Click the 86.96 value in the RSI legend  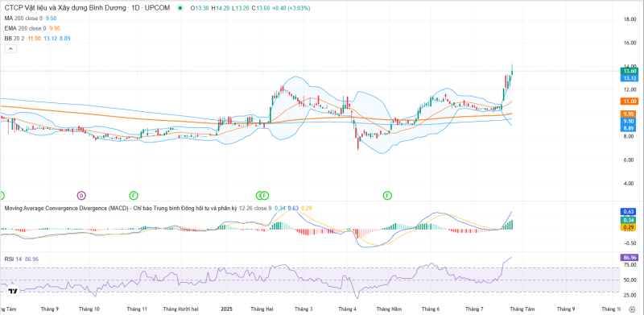coord(31,259)
